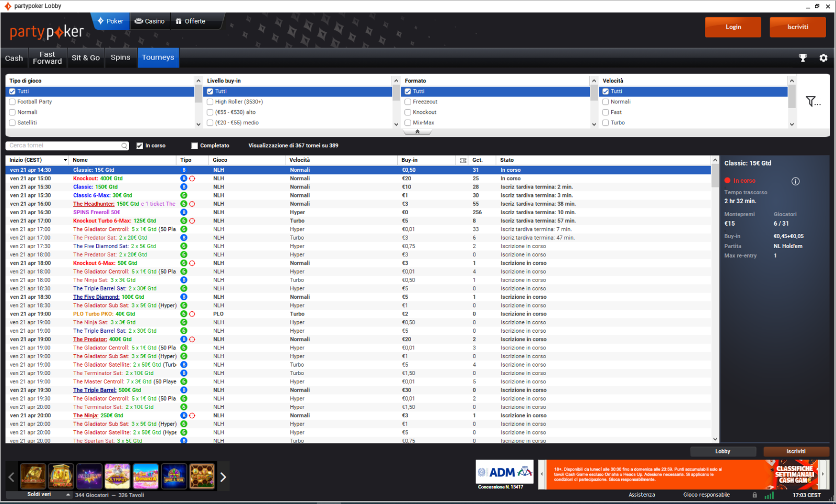The height and width of the screenshot is (504, 836).
Task: Select the Gates of Olympus game thumbnail
Action: [117, 476]
